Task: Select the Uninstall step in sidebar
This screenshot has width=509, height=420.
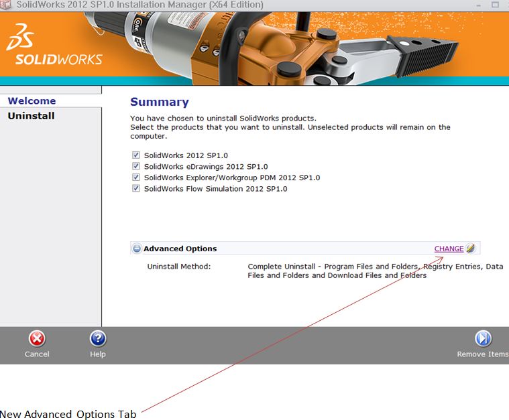Action: click(31, 116)
